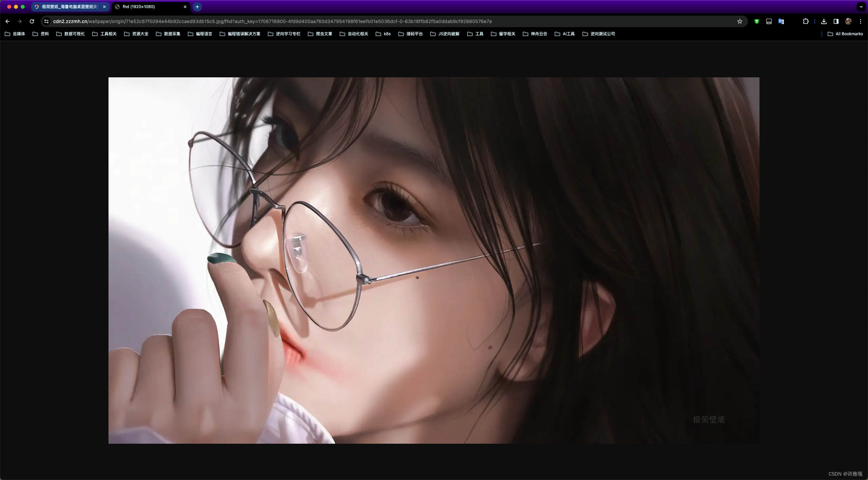Go forward with the forward arrow
Image resolution: width=868 pixels, height=480 pixels.
[20, 21]
